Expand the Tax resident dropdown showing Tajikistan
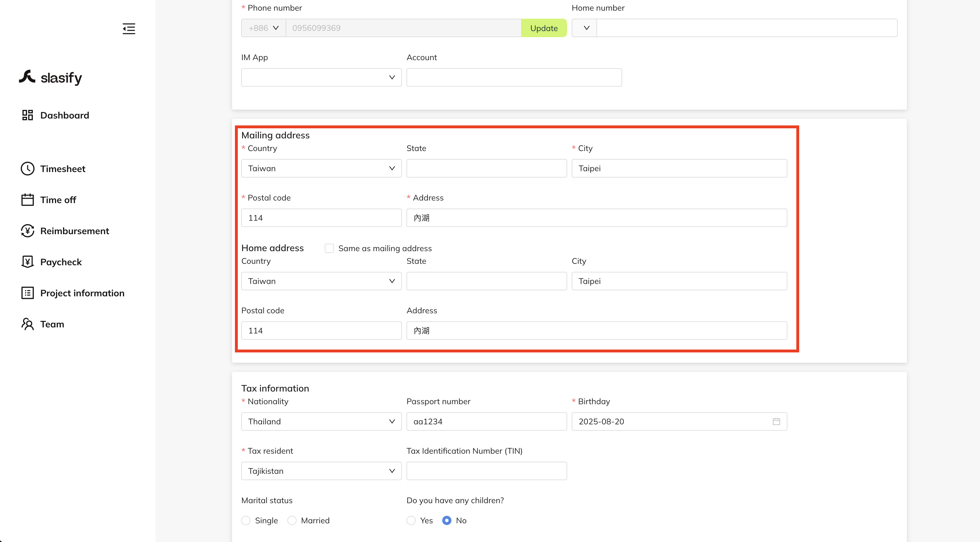This screenshot has width=980, height=542. 322,471
